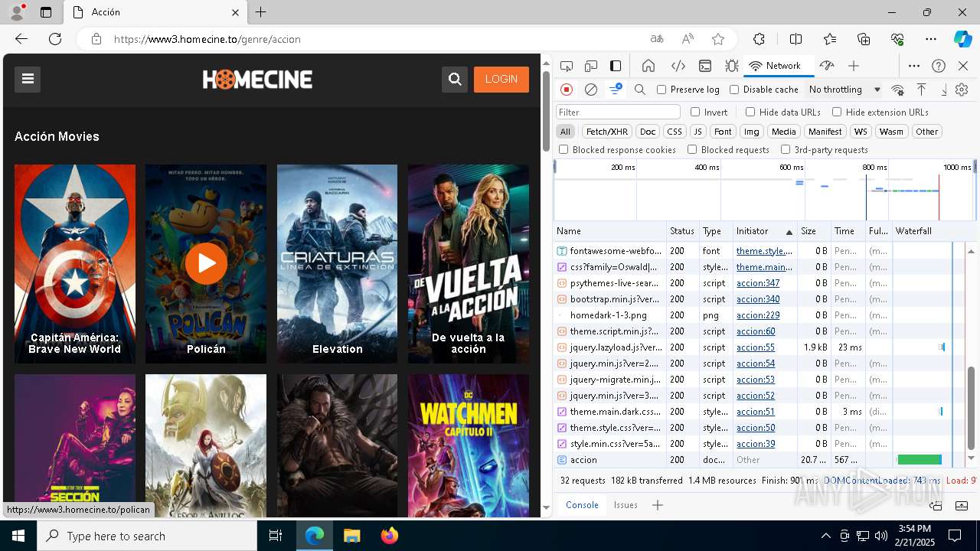Click the orange LOGIN button
Image resolution: width=980 pixels, height=551 pixels.
501,79
